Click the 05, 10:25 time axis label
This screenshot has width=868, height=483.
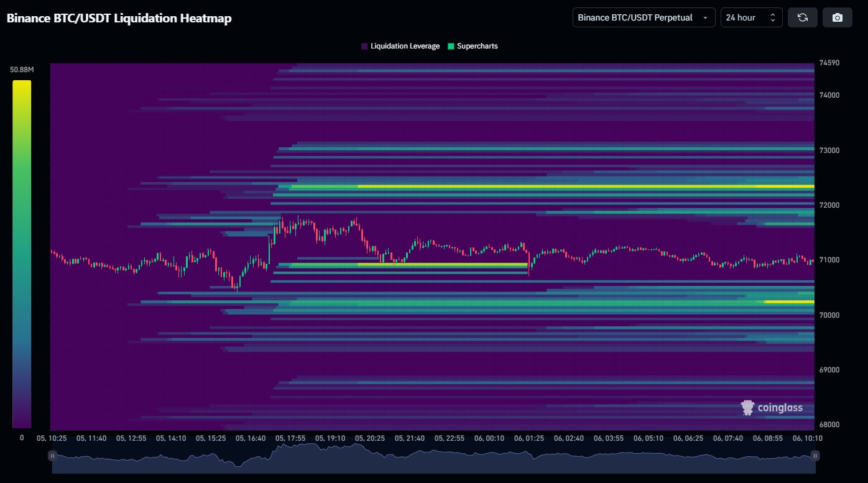coord(52,438)
